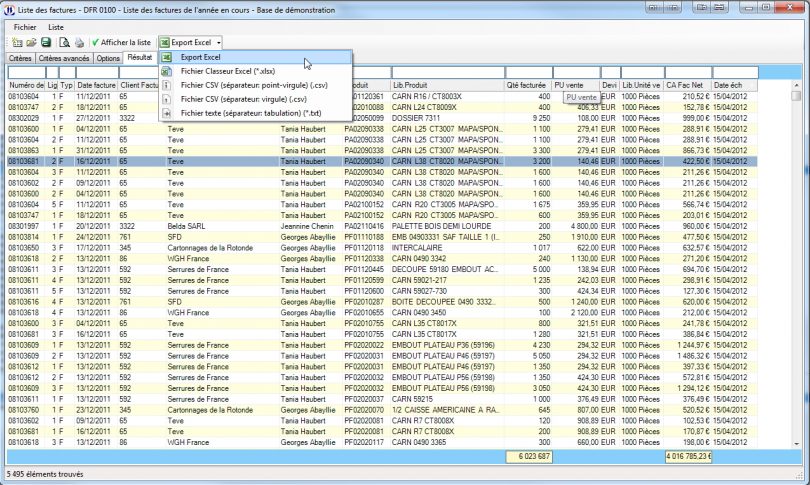The width and height of the screenshot is (810, 485).
Task: Click the vertical scrollbar down arrow
Action: point(796,443)
